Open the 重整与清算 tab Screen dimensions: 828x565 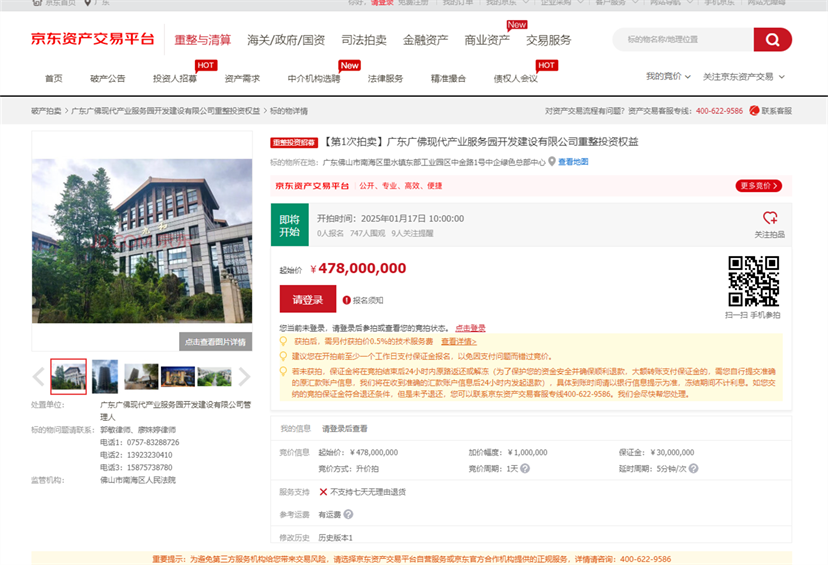point(203,40)
